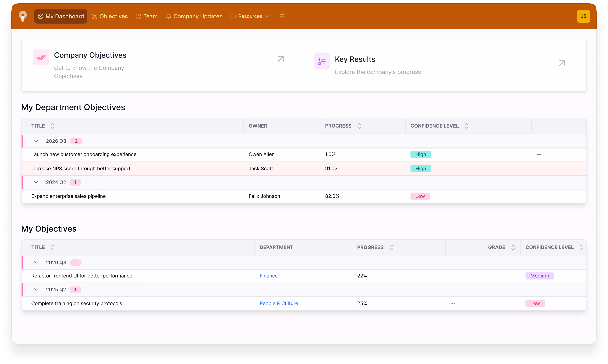Sort department objectives by Progress
608x364 pixels.
click(359, 126)
